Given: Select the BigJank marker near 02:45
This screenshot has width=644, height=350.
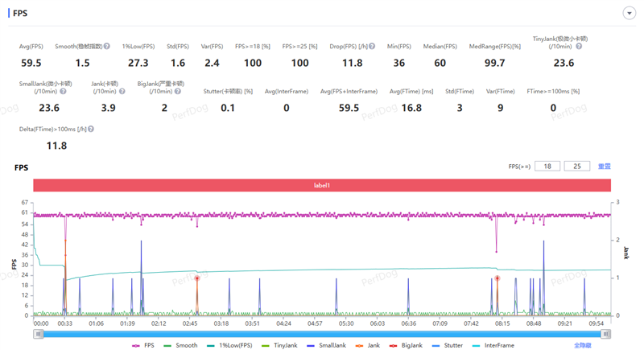Looking at the screenshot, I should 197,278.
